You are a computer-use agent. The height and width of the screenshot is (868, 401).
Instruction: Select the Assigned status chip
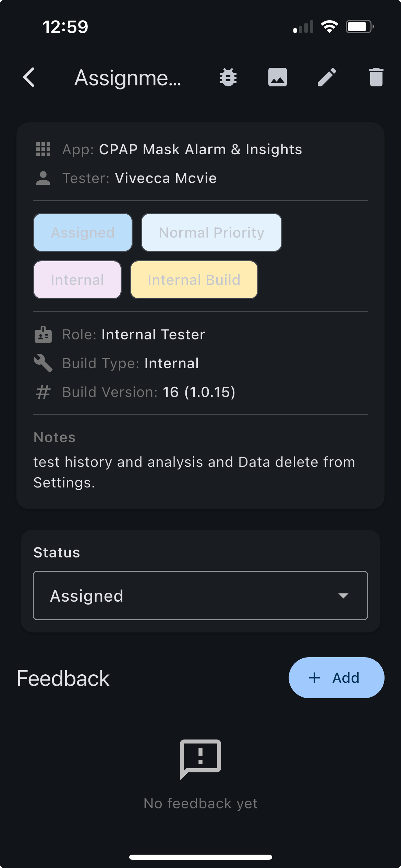pos(83,232)
